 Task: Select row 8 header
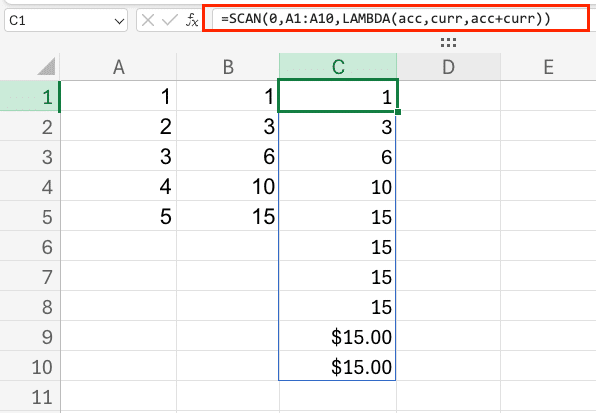click(x=30, y=306)
